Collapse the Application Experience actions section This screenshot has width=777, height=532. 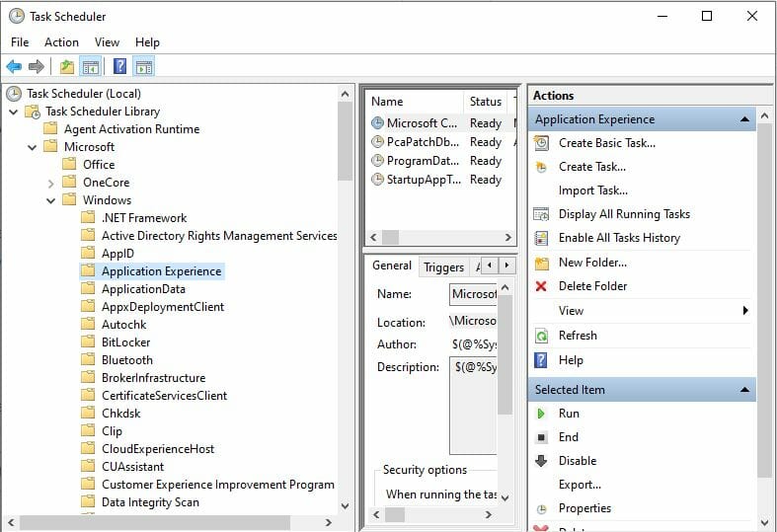pyautogui.click(x=744, y=119)
